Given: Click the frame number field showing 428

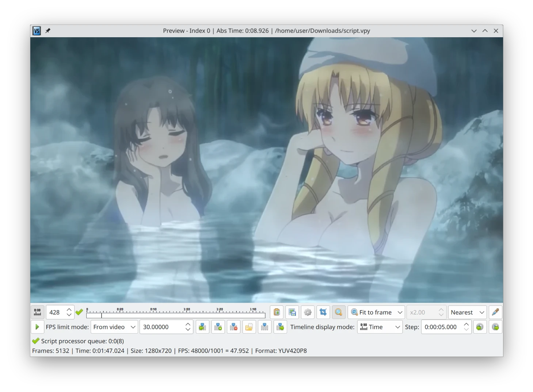Looking at the screenshot, I should (x=56, y=312).
